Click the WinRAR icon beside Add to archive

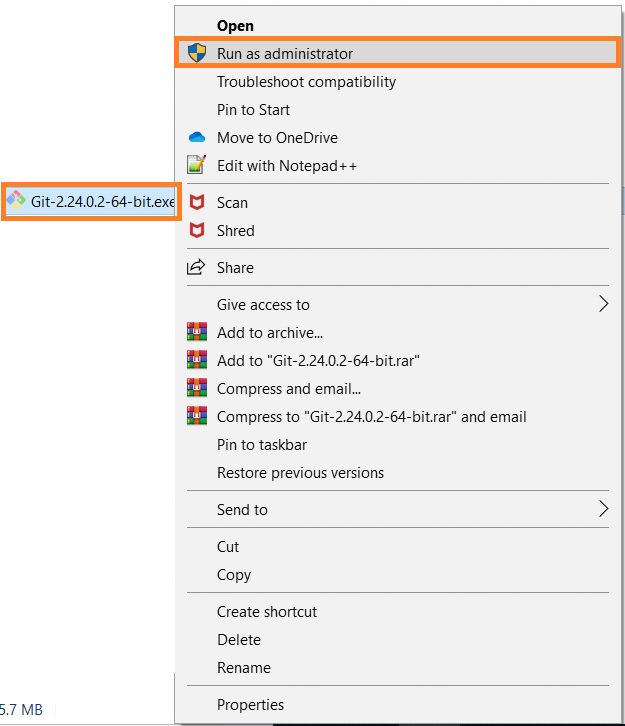[197, 333]
